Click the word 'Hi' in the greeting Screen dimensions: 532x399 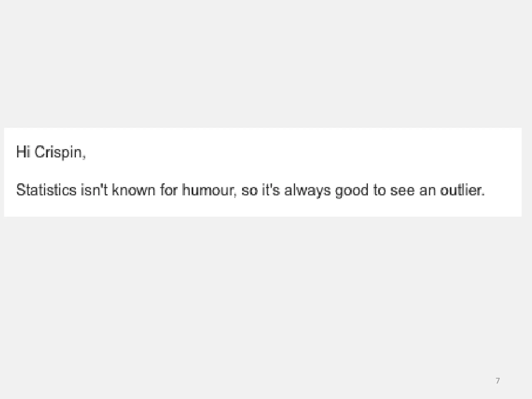pos(23,152)
